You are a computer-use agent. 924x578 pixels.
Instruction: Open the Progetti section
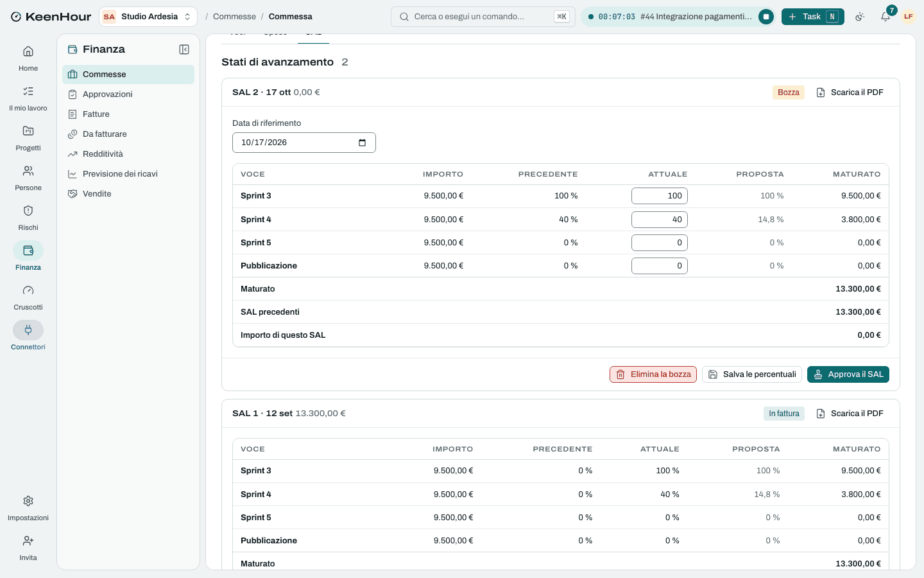[28, 138]
